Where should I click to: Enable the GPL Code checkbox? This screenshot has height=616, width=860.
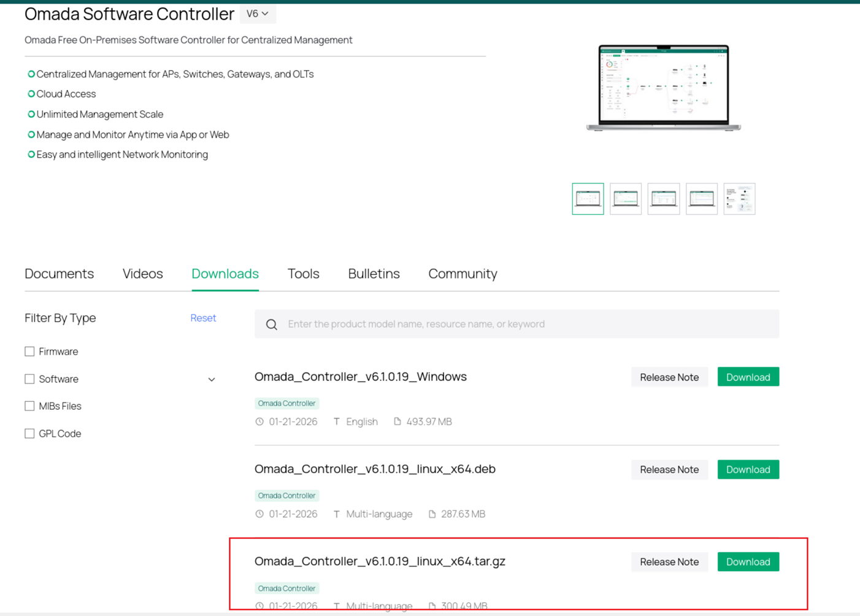(29, 433)
